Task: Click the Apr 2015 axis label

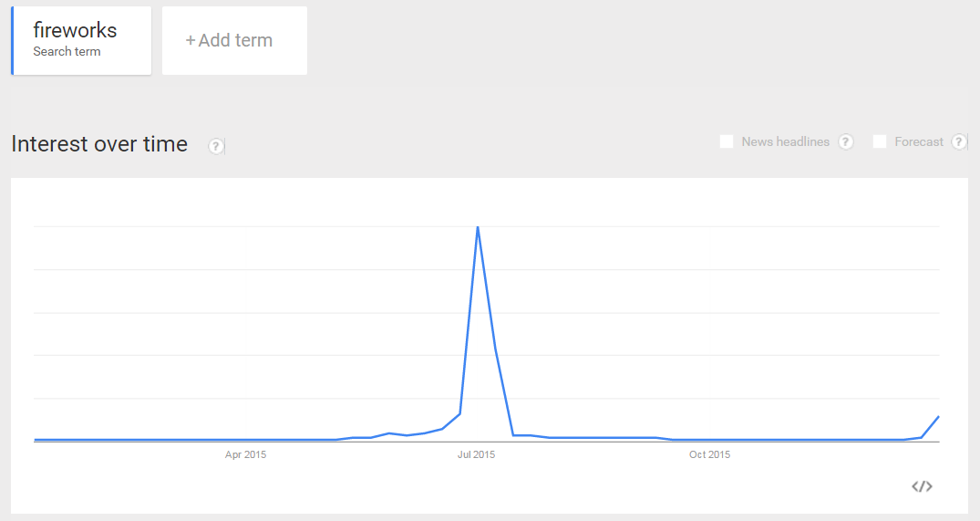Action: 245,454
